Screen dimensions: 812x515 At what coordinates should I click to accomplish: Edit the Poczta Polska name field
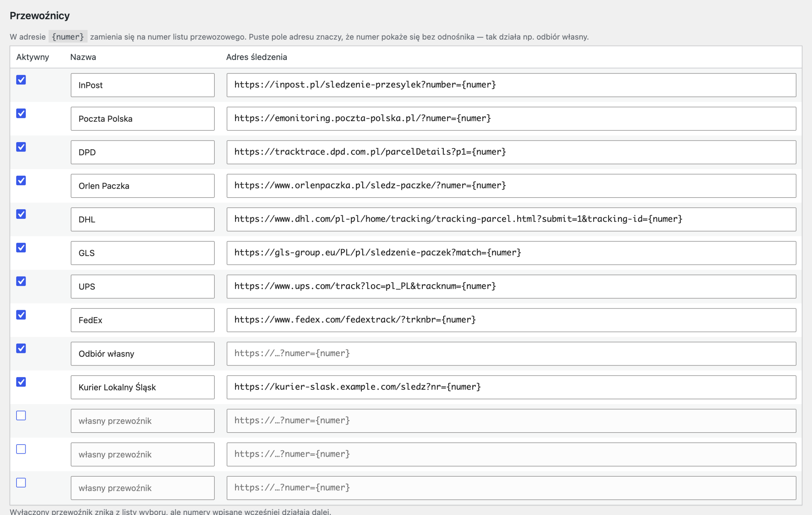point(143,119)
